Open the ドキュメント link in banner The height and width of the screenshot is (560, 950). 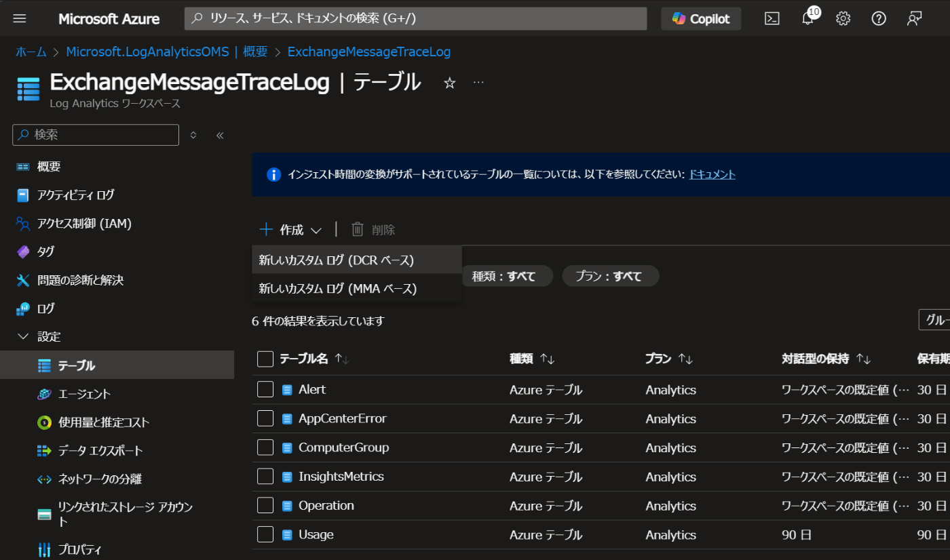[712, 175]
